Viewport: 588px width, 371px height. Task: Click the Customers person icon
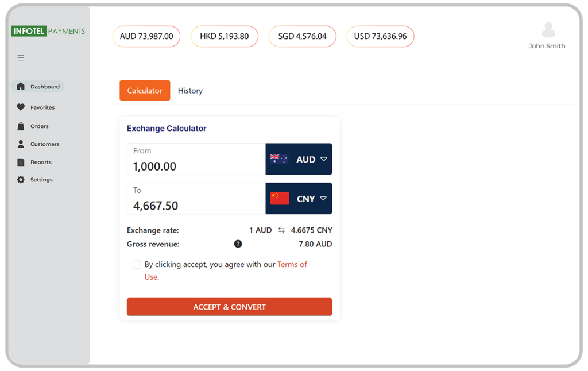[x=21, y=144]
